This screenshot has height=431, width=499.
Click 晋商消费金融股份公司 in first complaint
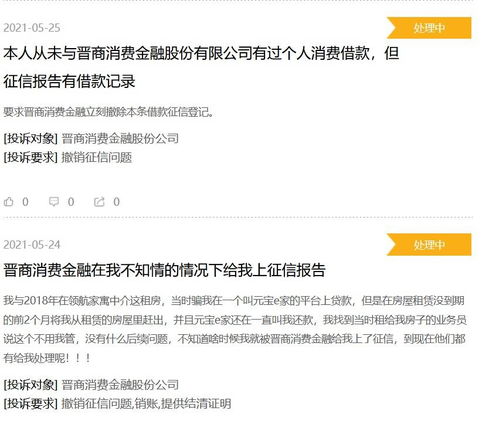point(120,139)
